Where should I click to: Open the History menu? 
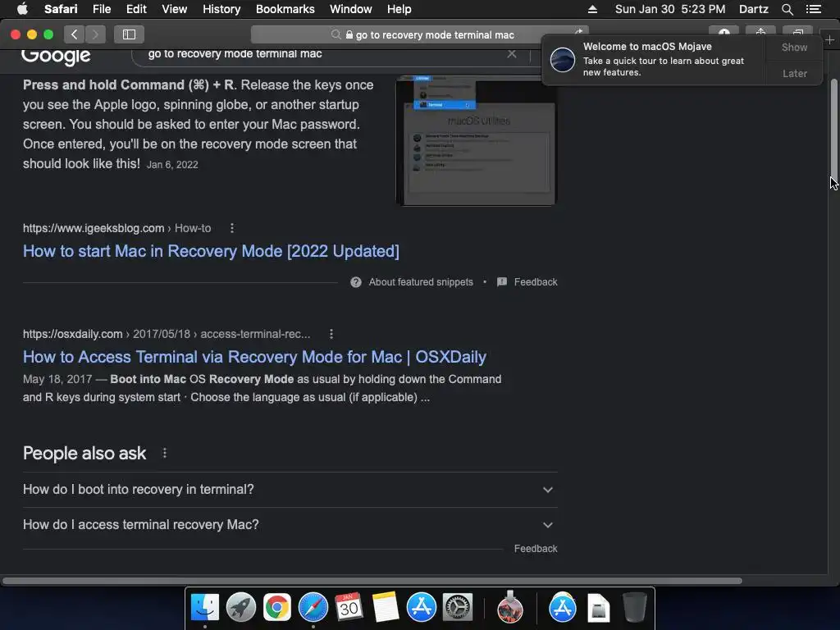point(221,9)
